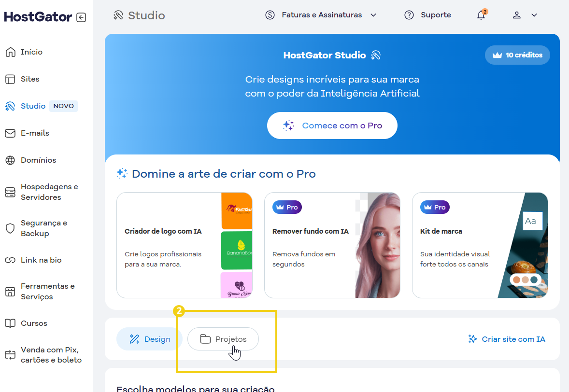This screenshot has height=392, width=569.
Task: Click the user profile icon
Action: coord(517,15)
